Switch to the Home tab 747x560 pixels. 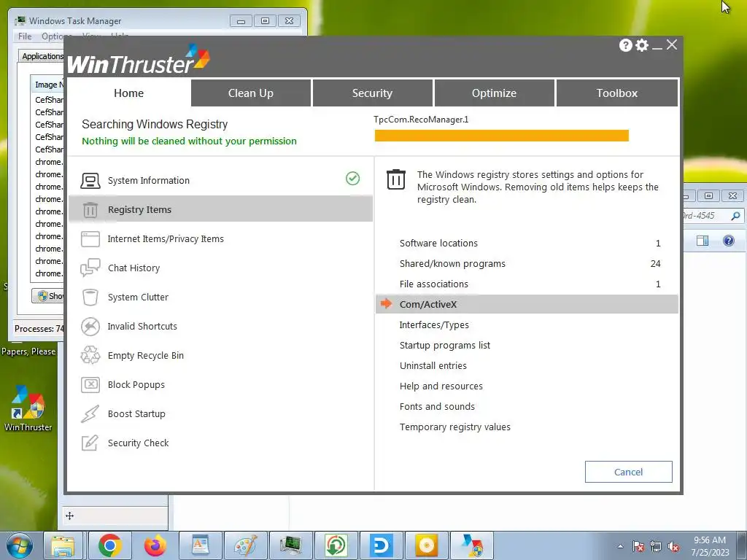click(x=128, y=93)
